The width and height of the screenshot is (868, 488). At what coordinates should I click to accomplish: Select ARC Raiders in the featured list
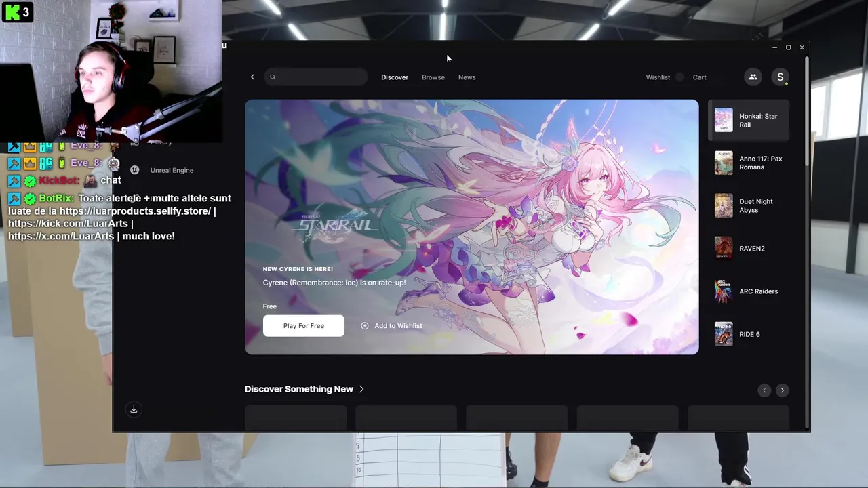click(x=749, y=291)
